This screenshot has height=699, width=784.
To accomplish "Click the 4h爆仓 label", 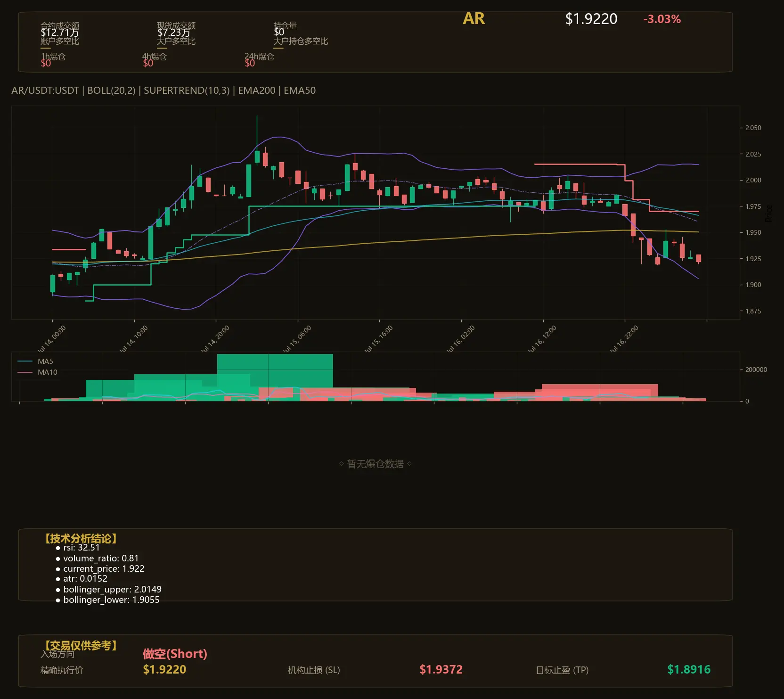I will point(155,57).
